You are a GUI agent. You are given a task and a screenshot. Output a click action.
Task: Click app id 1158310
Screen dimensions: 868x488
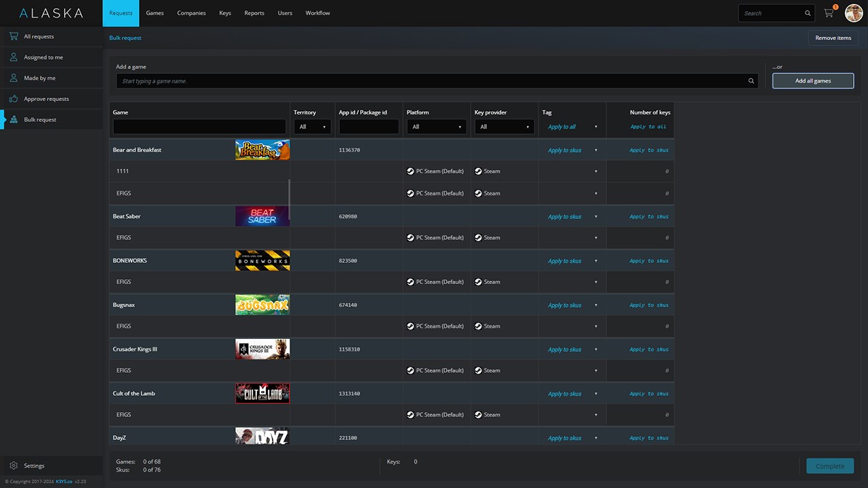[x=349, y=350]
